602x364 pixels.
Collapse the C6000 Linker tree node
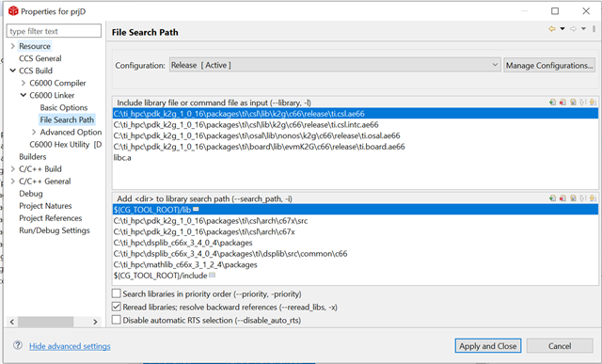[x=24, y=95]
